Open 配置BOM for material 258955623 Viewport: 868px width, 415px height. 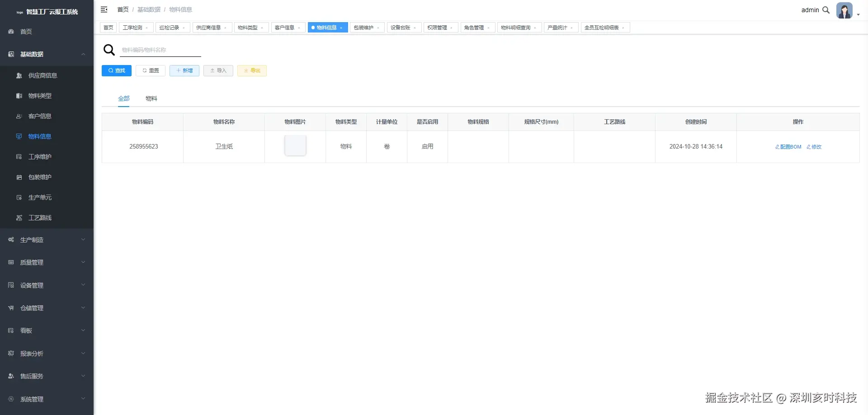click(788, 147)
